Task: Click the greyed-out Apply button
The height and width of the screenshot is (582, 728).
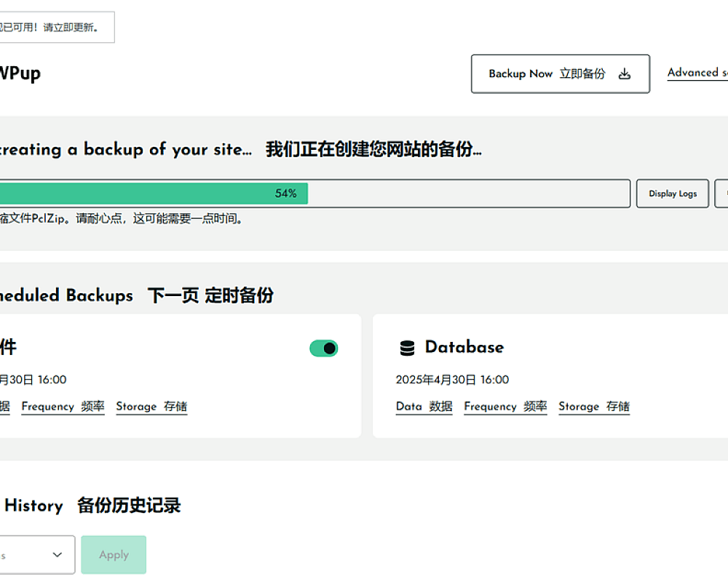Action: tap(114, 555)
